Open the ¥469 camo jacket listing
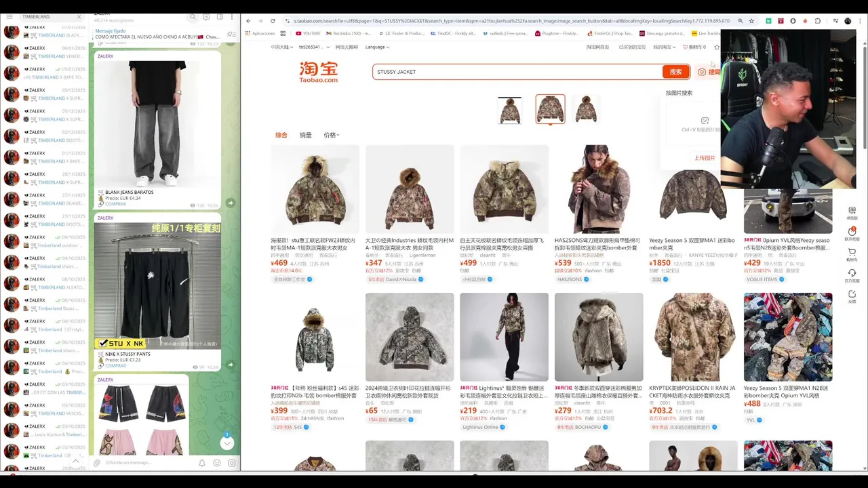The image size is (868, 488). pos(315,213)
